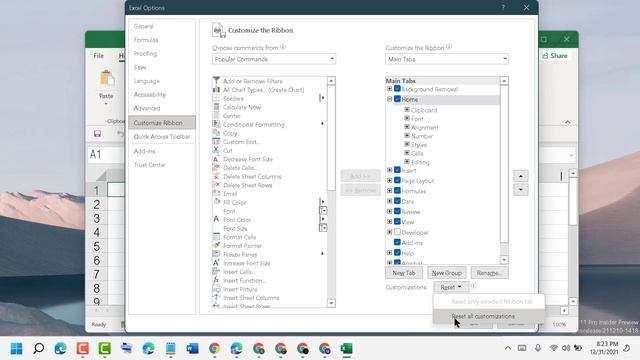
Task: Click the volume speaker tray icon
Action: click(x=566, y=348)
